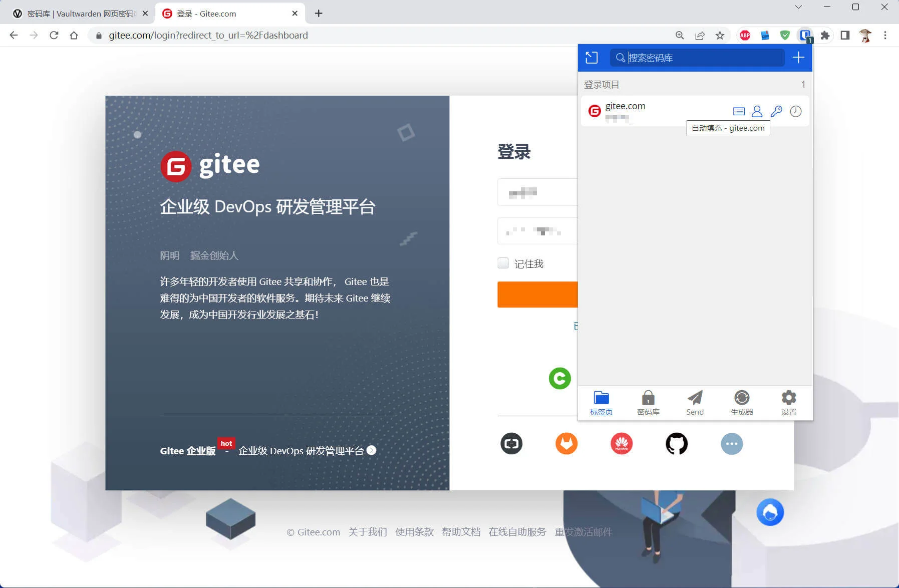Copy username icon for gitee.com entry
Viewport: 899px width, 588px height.
coord(757,111)
